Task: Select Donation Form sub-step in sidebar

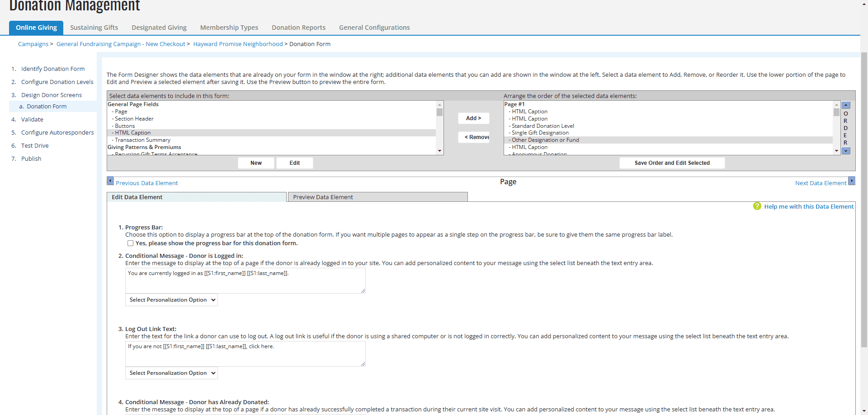Action: coord(47,107)
